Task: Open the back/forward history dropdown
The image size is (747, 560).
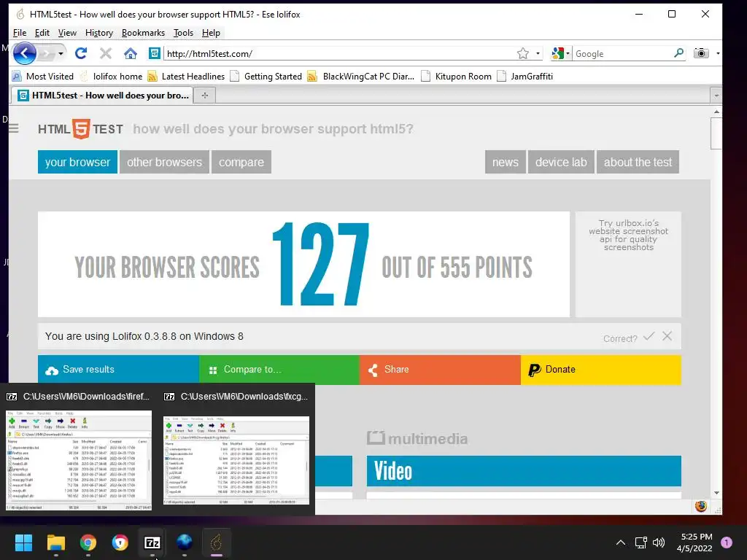Action: coord(61,53)
